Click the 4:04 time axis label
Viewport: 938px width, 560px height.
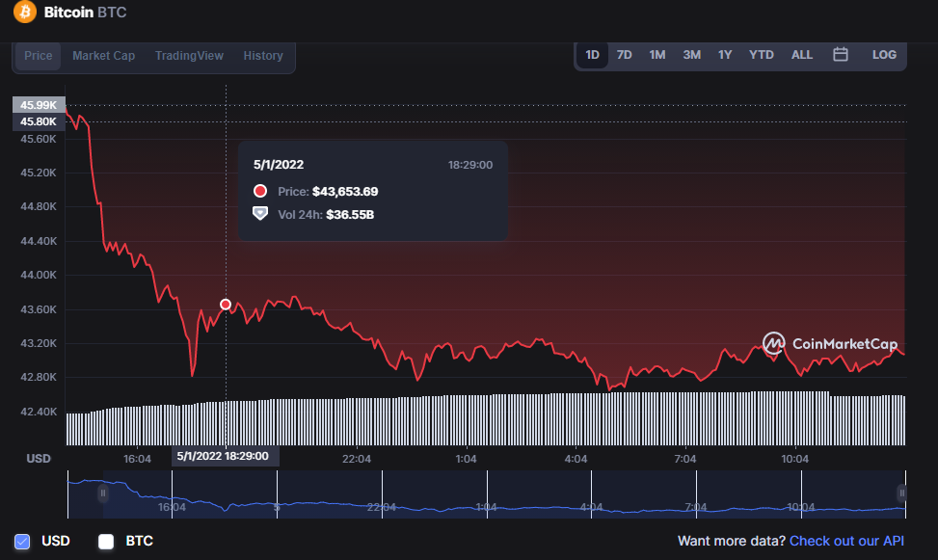(576, 459)
